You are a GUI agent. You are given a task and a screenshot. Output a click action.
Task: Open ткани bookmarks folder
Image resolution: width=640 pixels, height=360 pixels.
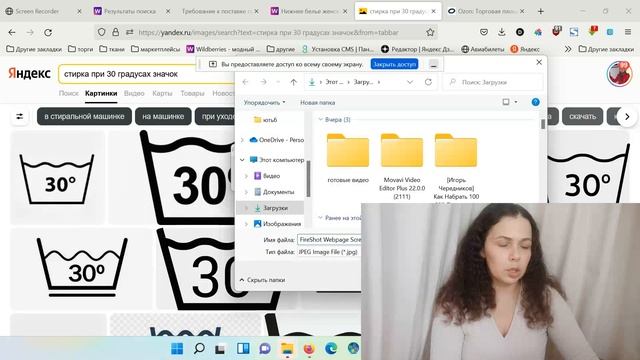112,49
